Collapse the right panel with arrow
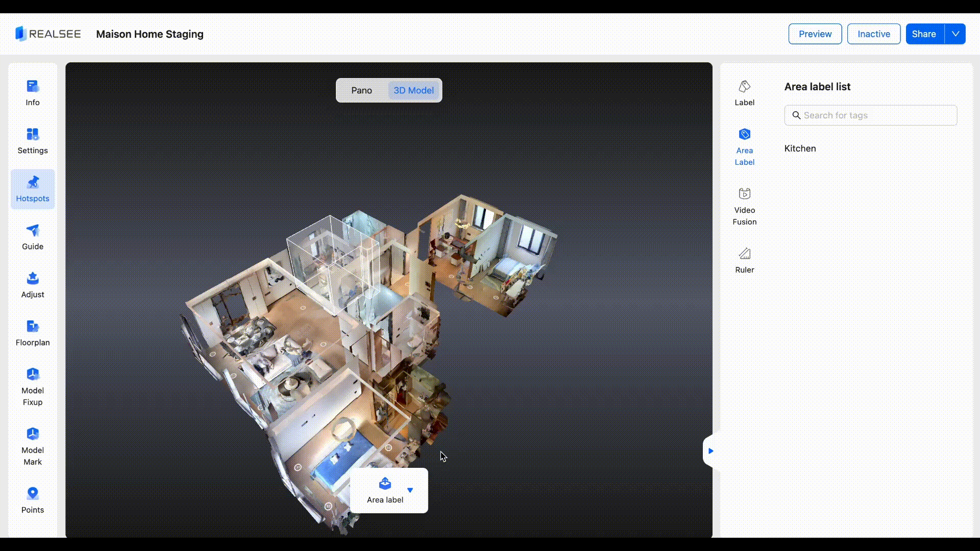This screenshot has width=980, height=551. click(x=710, y=451)
